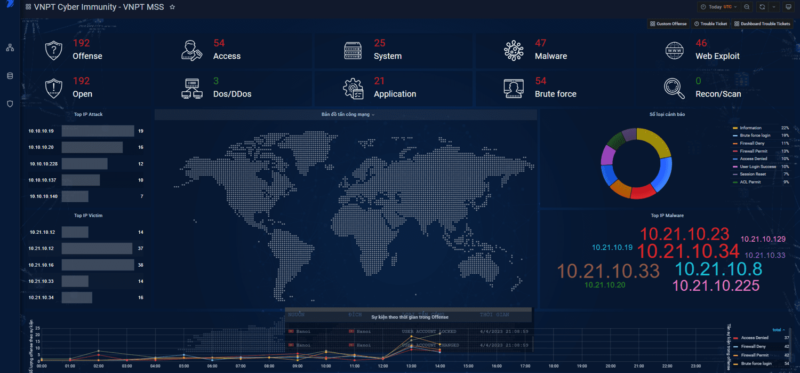Expand the refresh interval dropdown

[x=774, y=7]
